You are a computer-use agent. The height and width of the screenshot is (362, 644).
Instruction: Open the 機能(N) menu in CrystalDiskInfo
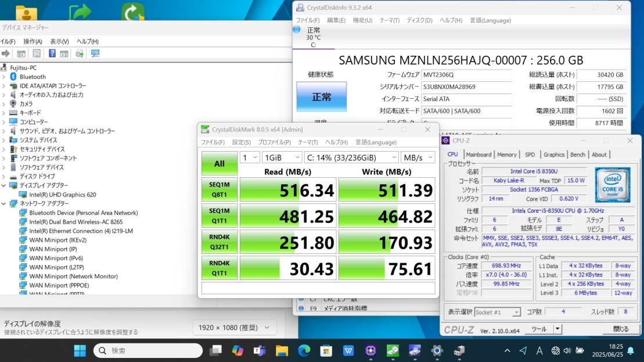(362, 20)
